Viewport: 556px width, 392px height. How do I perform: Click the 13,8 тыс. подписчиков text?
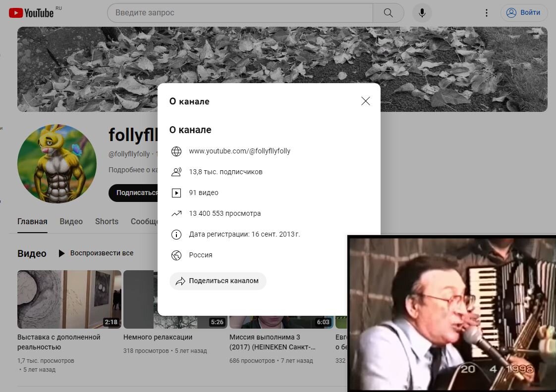[x=225, y=172]
